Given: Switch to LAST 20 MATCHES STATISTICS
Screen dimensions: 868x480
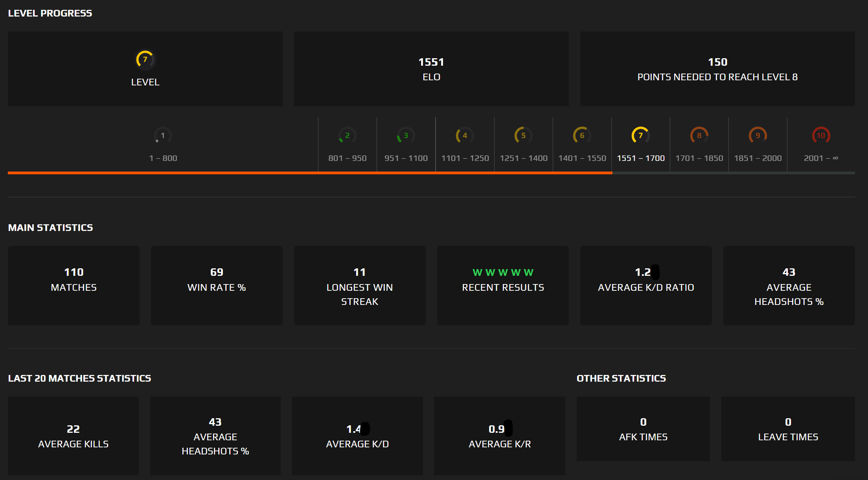Looking at the screenshot, I should click(x=79, y=378).
